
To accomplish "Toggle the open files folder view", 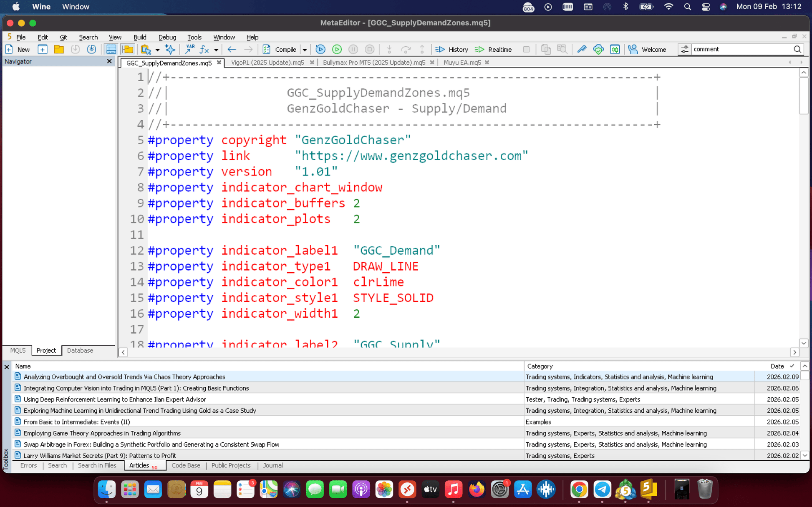I will click(128, 49).
